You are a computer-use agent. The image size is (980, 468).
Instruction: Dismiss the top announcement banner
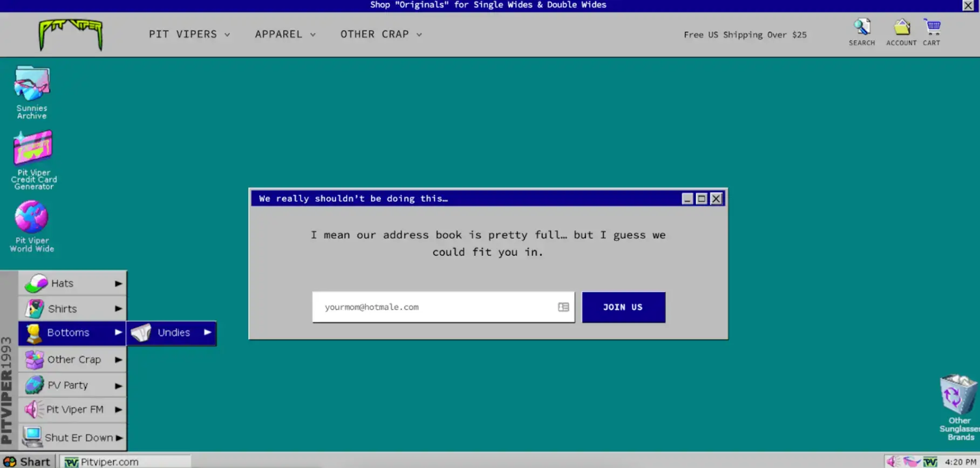[968, 5]
